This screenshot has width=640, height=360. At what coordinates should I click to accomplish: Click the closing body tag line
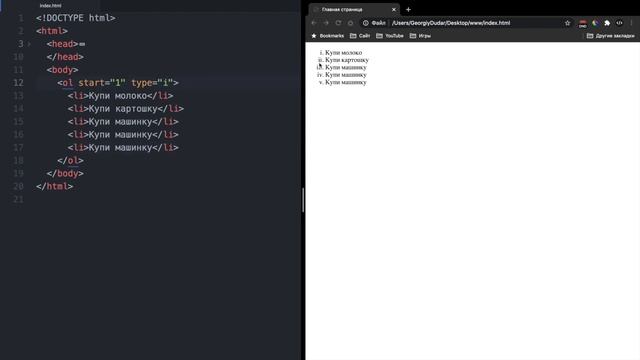(x=65, y=173)
